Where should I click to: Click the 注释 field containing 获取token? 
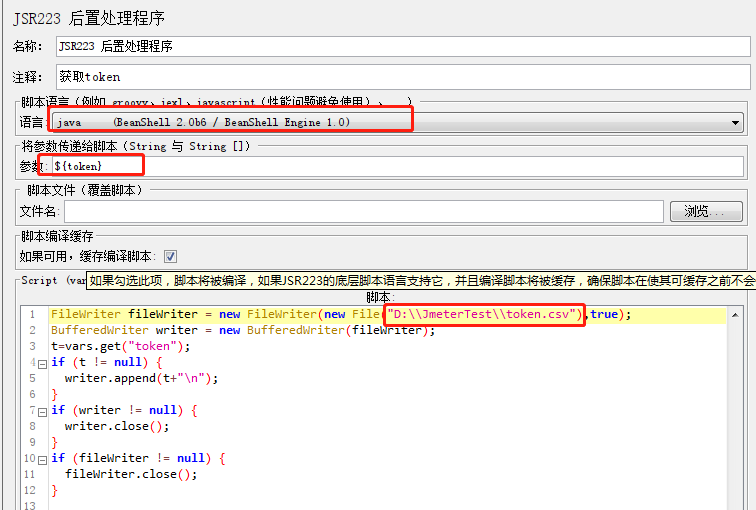[x=403, y=77]
